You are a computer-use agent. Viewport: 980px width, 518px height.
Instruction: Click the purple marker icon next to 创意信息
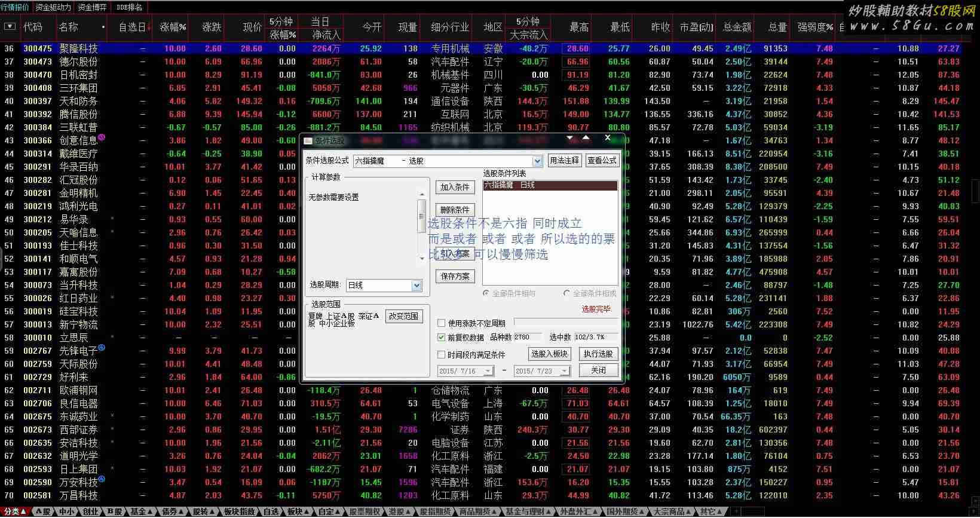102,137
